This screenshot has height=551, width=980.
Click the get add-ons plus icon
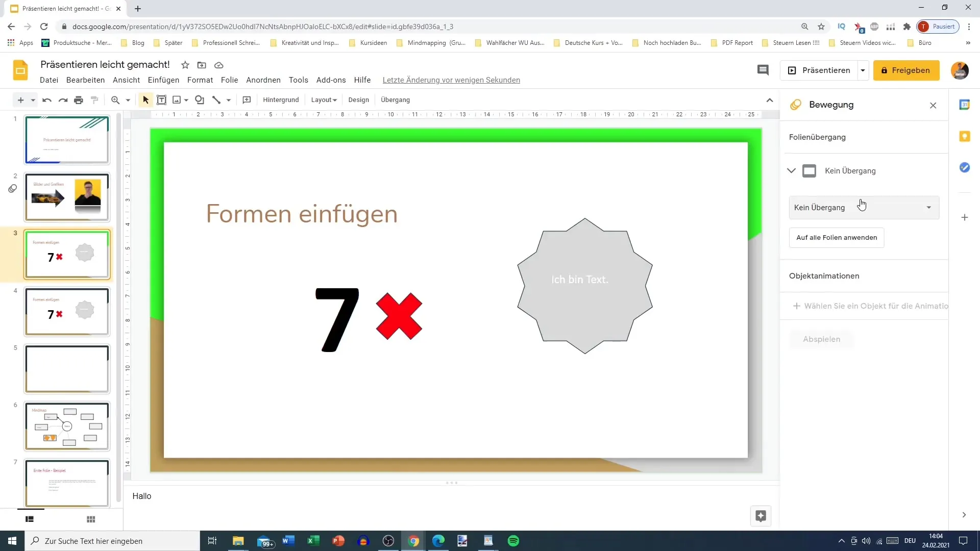click(964, 217)
